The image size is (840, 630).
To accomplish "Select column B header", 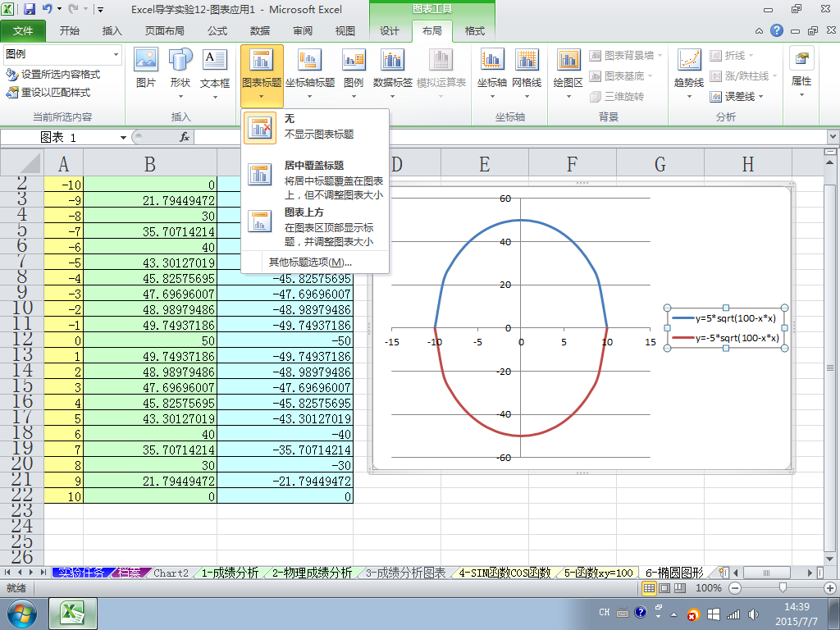I will pos(150,163).
